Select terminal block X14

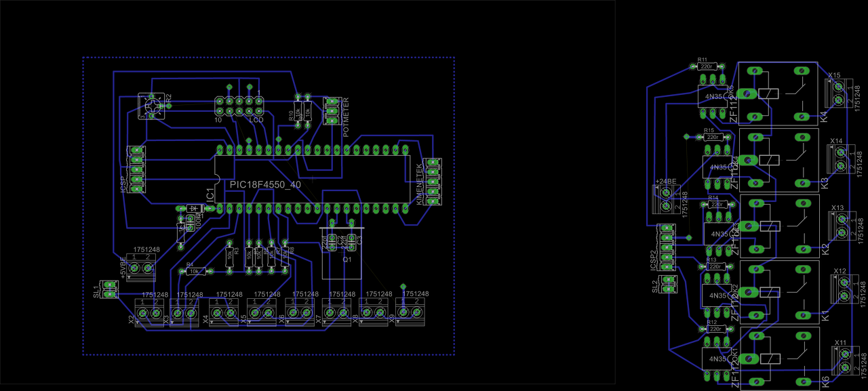[841, 159]
